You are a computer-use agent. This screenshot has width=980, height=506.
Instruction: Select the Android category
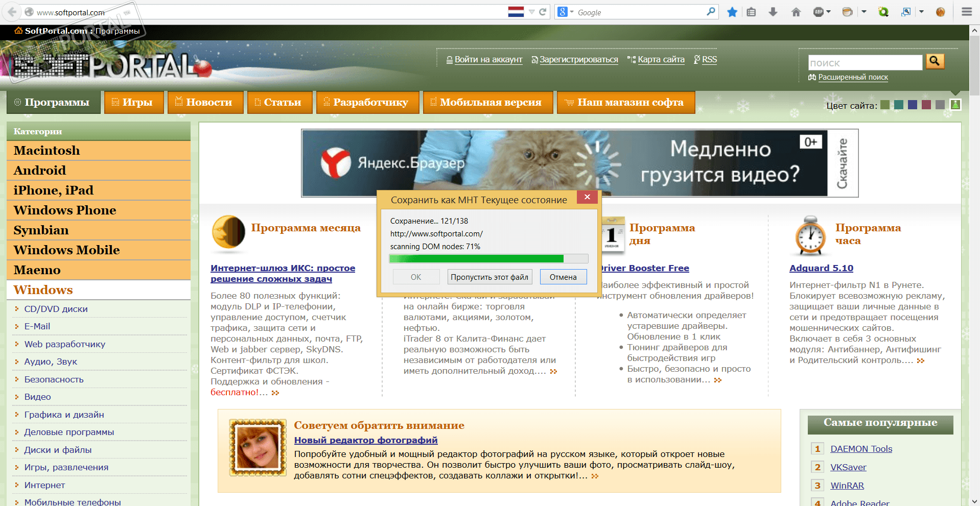click(x=99, y=171)
